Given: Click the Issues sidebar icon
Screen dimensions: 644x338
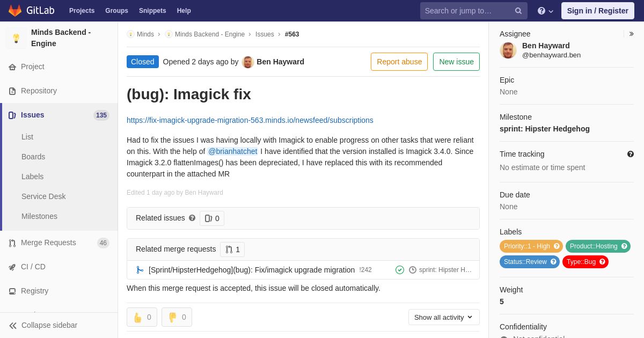Looking at the screenshot, I should [x=12, y=115].
